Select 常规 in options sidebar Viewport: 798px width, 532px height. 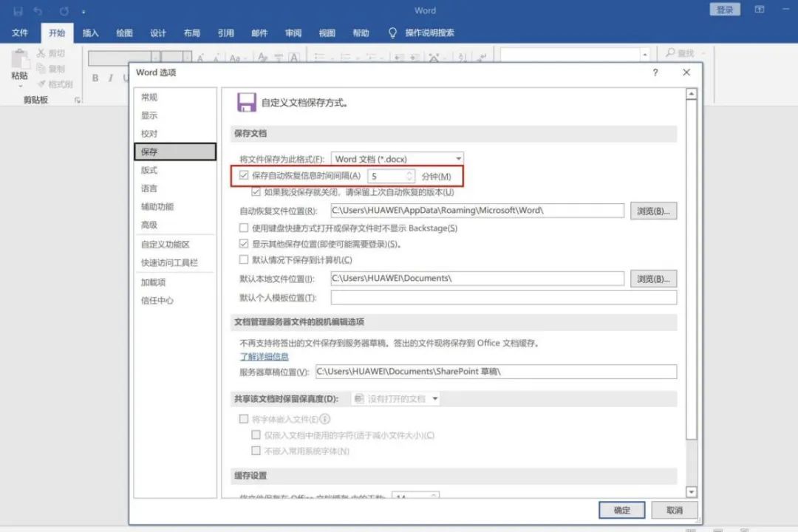pyautogui.click(x=175, y=98)
